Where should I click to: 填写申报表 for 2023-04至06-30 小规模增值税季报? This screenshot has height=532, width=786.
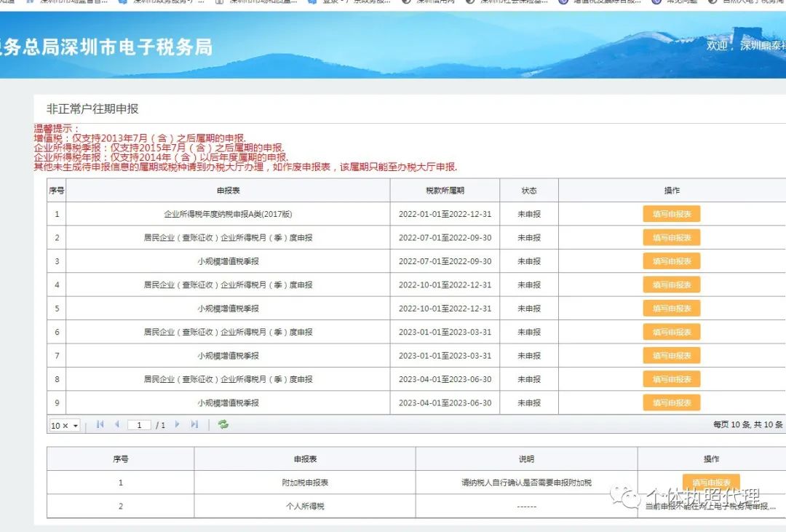[x=671, y=402]
